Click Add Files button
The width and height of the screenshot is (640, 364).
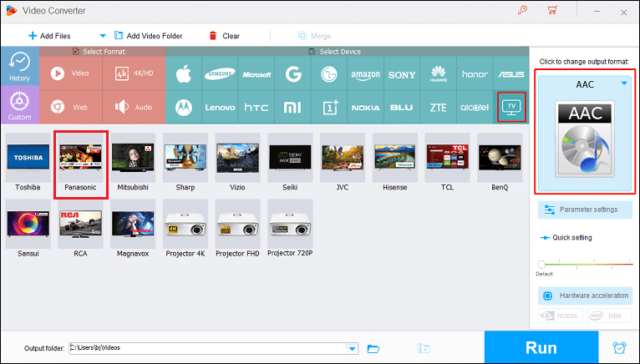pos(49,36)
